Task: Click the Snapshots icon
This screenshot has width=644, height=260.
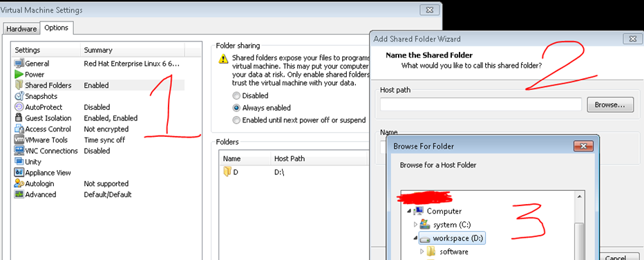Action: (x=19, y=97)
